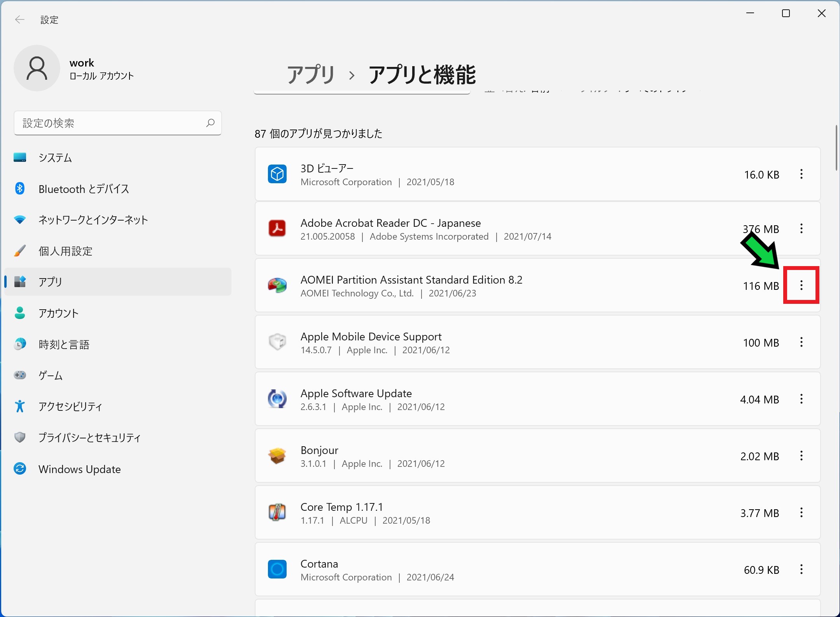The height and width of the screenshot is (617, 840).
Task: Go to ネットワークとインターネット settings
Action: pos(118,220)
